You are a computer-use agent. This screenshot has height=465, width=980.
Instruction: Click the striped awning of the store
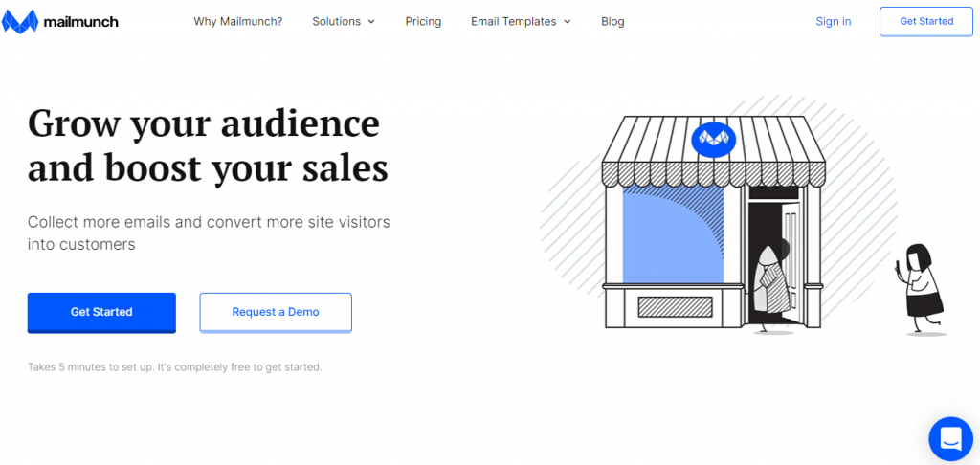714,150
